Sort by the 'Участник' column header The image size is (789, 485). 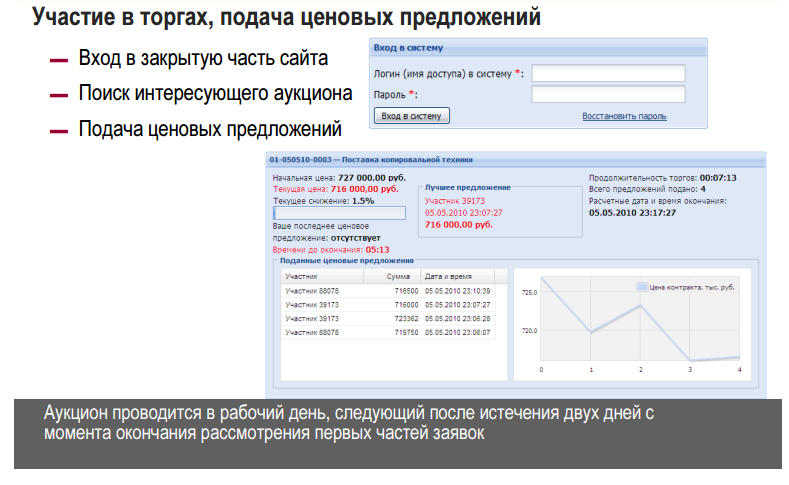click(x=301, y=276)
